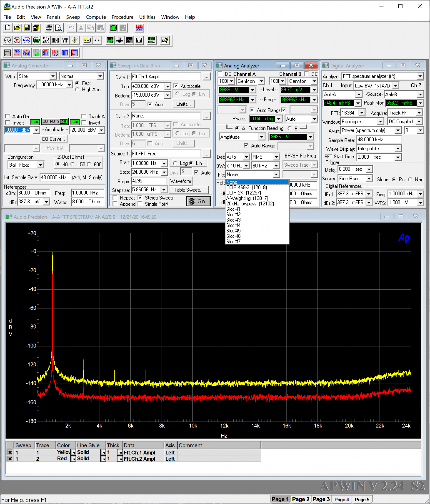Enable Repeat checkbox in Sweep panel
The image size is (430, 504).
[115, 198]
